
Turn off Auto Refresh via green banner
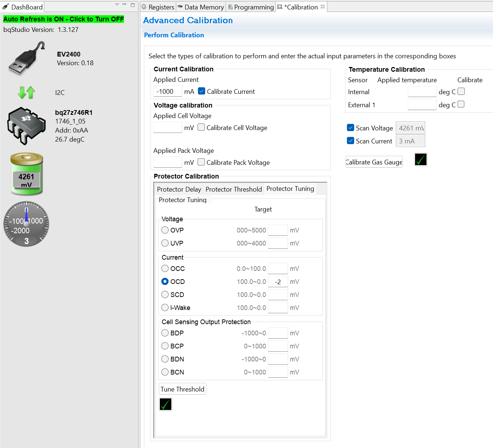[63, 19]
